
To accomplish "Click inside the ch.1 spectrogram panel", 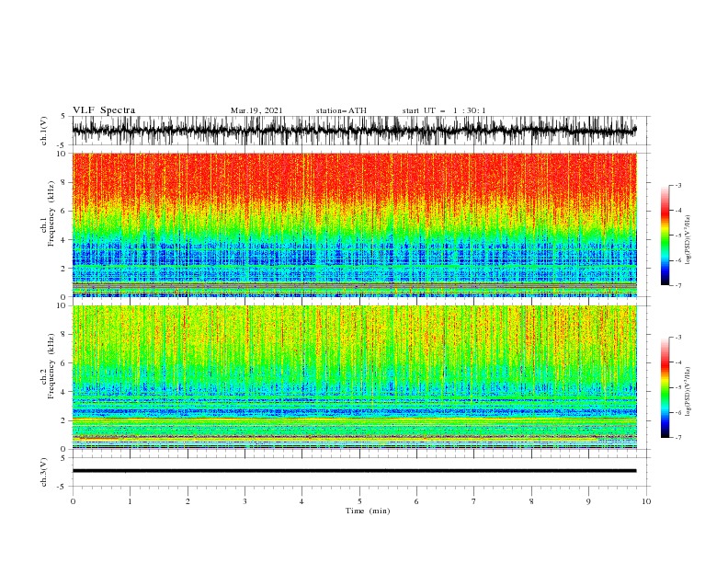I will tap(355, 224).
